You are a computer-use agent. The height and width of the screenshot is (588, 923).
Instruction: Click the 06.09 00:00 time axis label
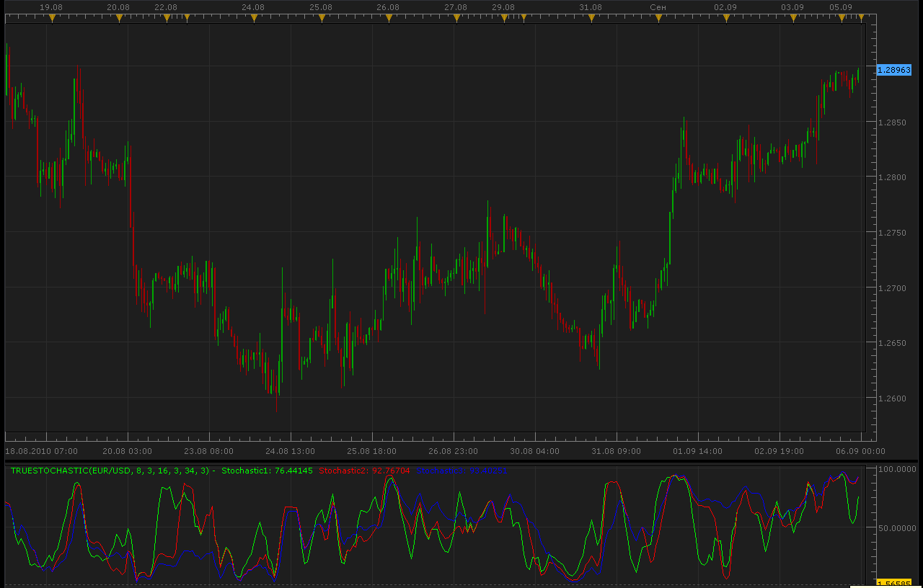click(x=860, y=451)
